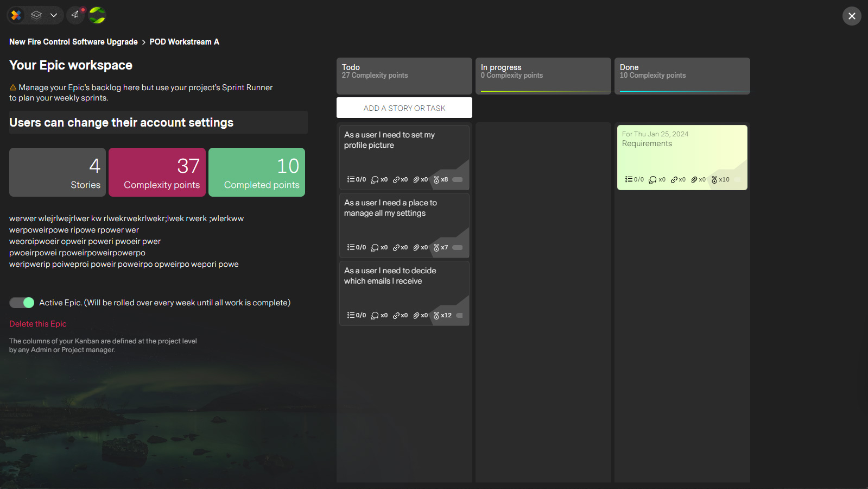Screen dimensions: 868x489
Task: Edit the epic title field
Action: (x=158, y=123)
